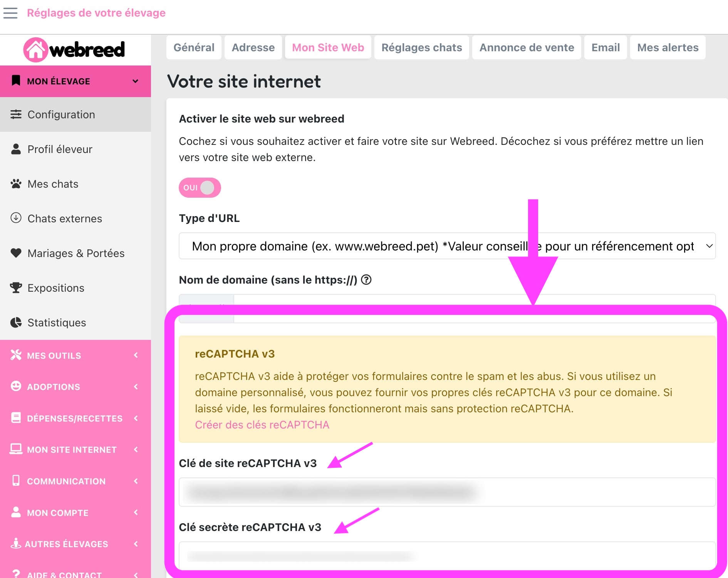
Task: Open Statistiques pie chart icon
Action: tap(16, 323)
